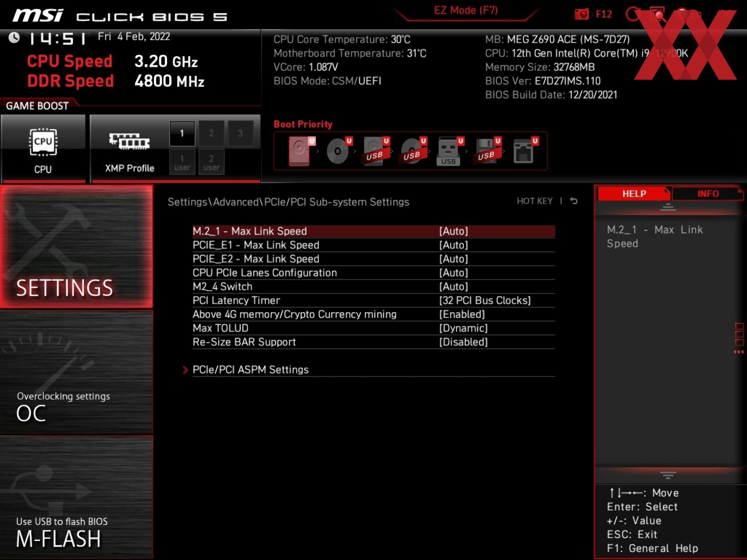The image size is (747, 560).
Task: Click the CPU Speed 3.20 GHz reading
Action: click(x=112, y=61)
